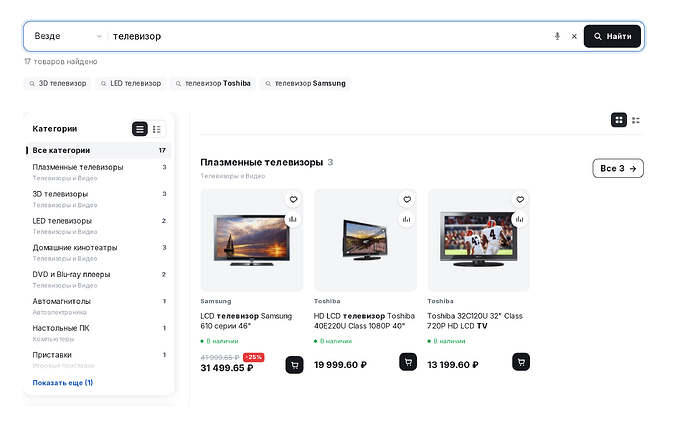Open 3D телевизоры category
Image resolution: width=690 pixels, height=429 pixels.
[x=98, y=199]
